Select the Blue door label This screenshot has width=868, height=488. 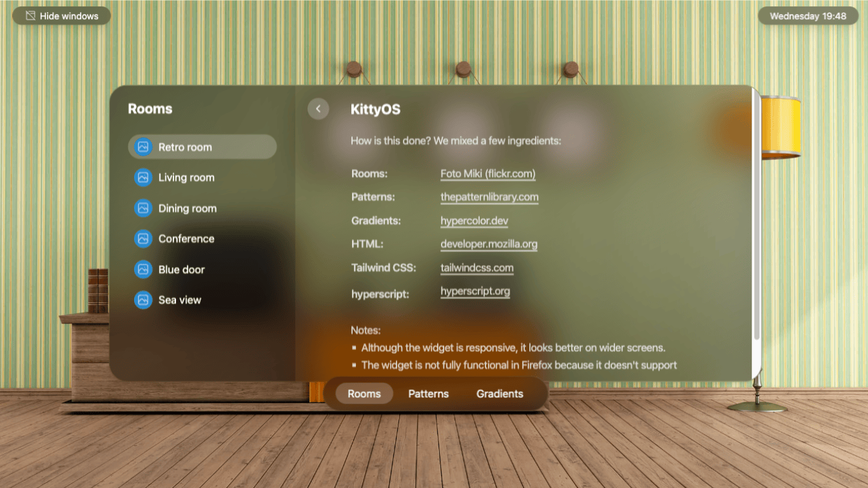[181, 269]
